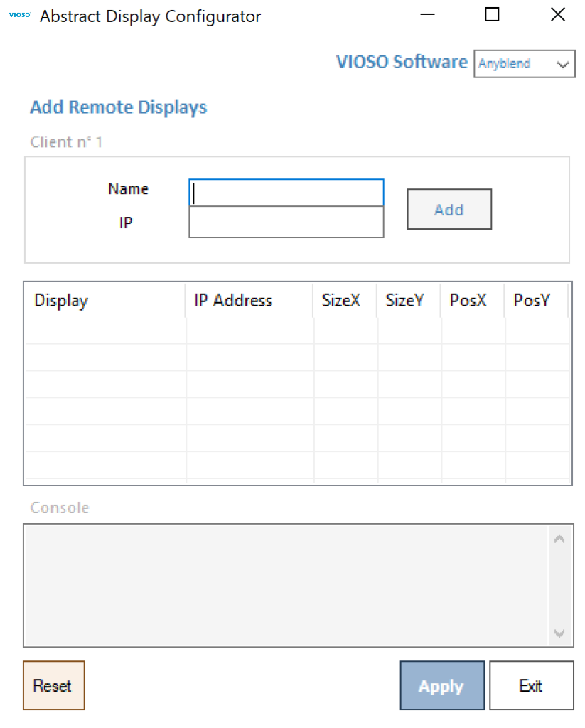Select the IP Address column header
Viewport: 585px width, 728px height.
(249, 301)
